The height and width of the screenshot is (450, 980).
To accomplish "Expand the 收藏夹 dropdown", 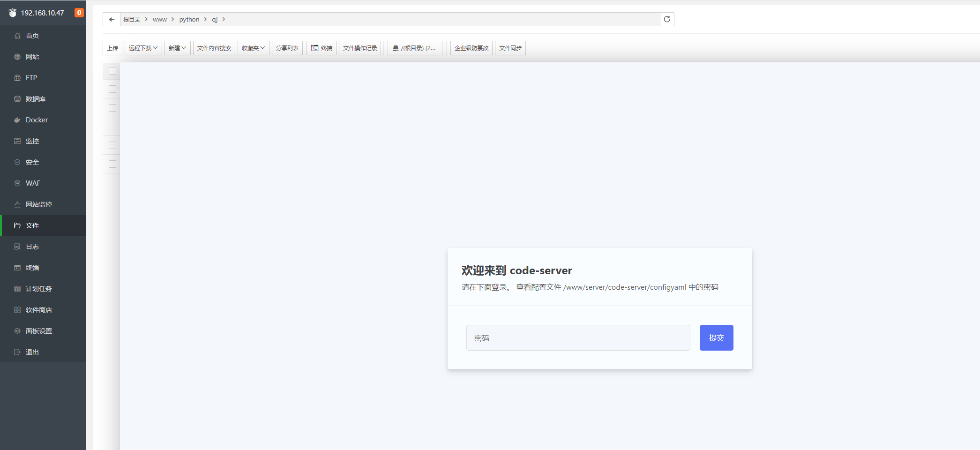I will (x=254, y=48).
